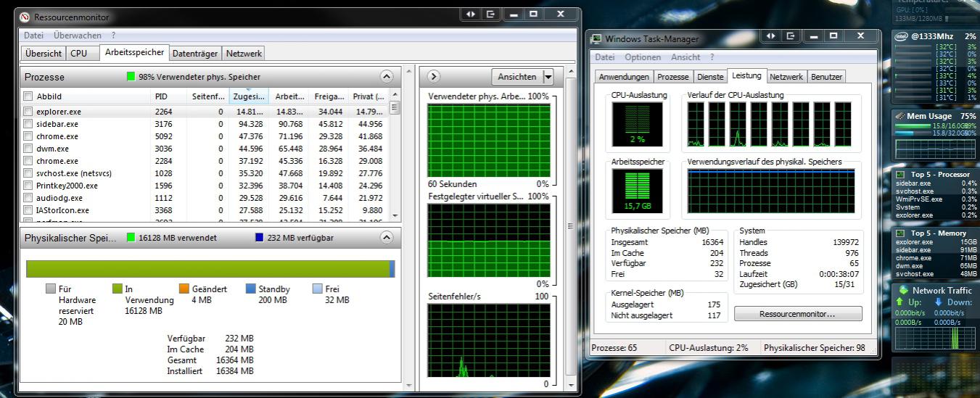Click the green indicator beside 16128 MB verwendet
The width and height of the screenshot is (980, 398).
131,237
